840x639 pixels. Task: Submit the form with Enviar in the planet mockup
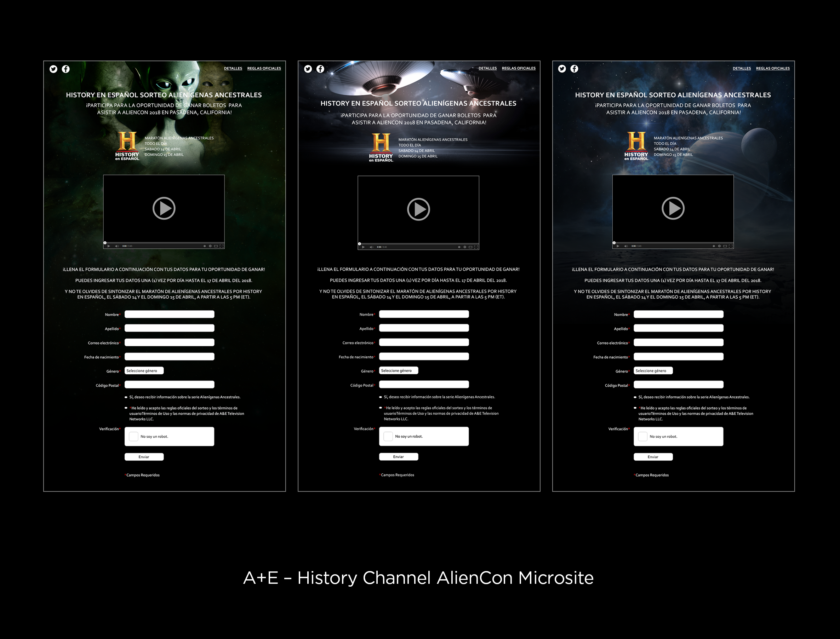[653, 457]
